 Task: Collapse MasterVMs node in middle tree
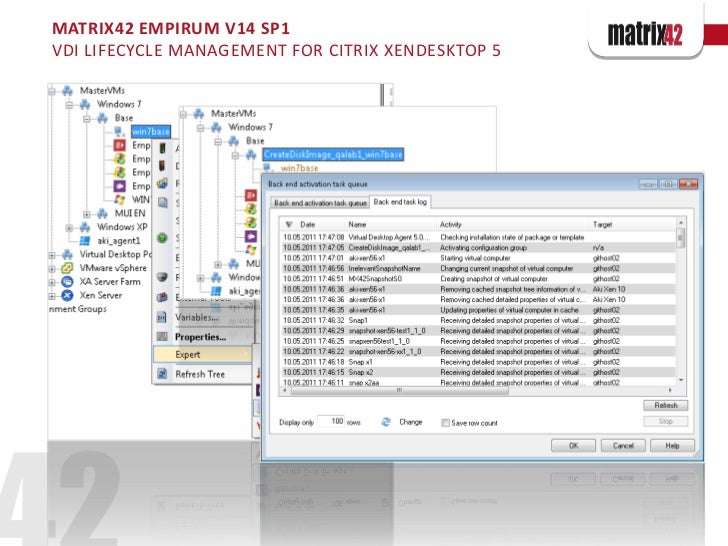point(184,114)
